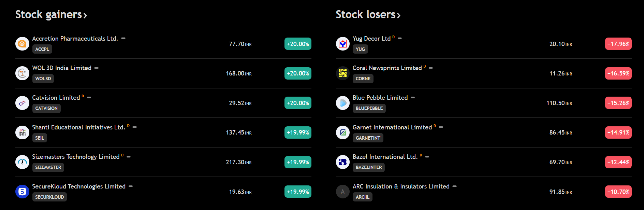Click the SECURKLOUD ticker badge

[49, 197]
